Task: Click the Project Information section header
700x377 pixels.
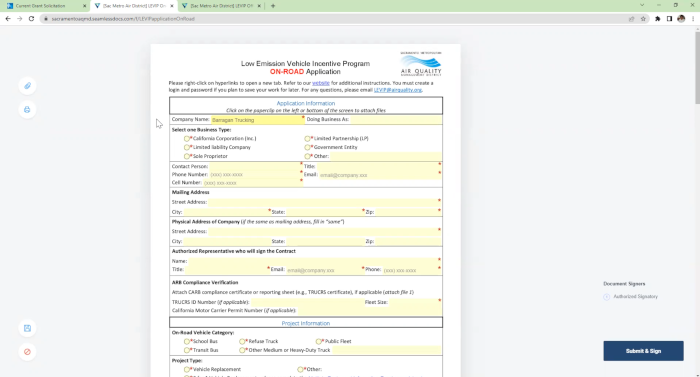Action: [306, 323]
